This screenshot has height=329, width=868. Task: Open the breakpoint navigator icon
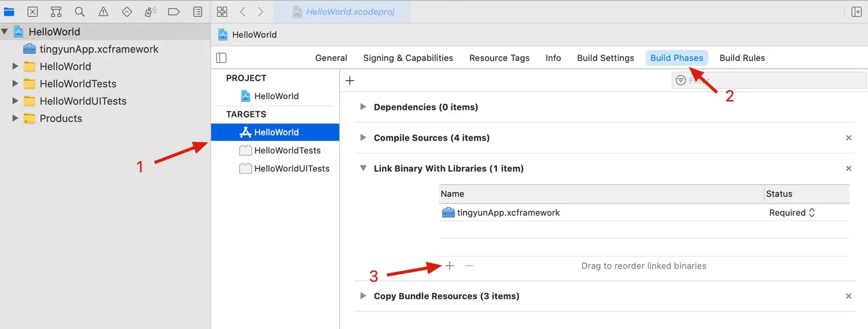click(x=174, y=11)
